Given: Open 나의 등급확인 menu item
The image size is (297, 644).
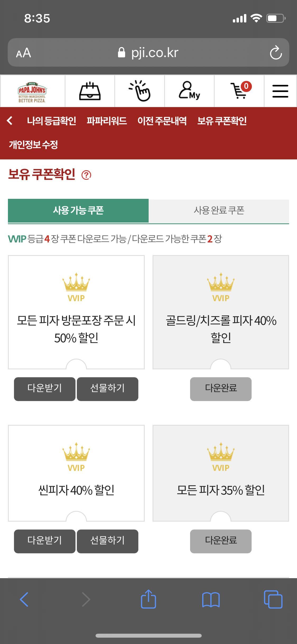Looking at the screenshot, I should click(x=51, y=121).
